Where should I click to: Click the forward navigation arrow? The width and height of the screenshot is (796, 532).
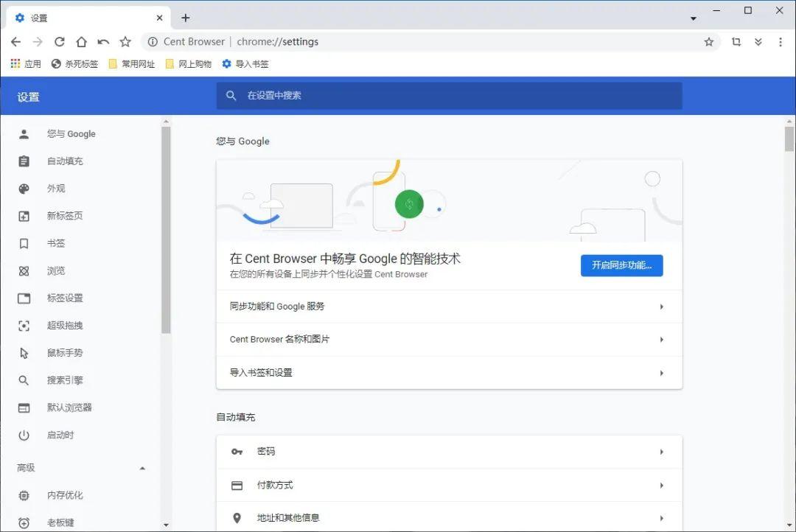tap(38, 41)
